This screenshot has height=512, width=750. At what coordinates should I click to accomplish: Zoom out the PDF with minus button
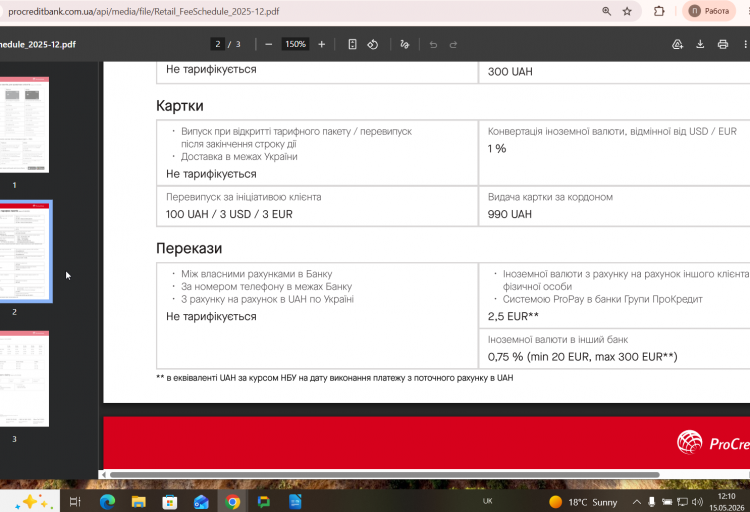tap(268, 44)
